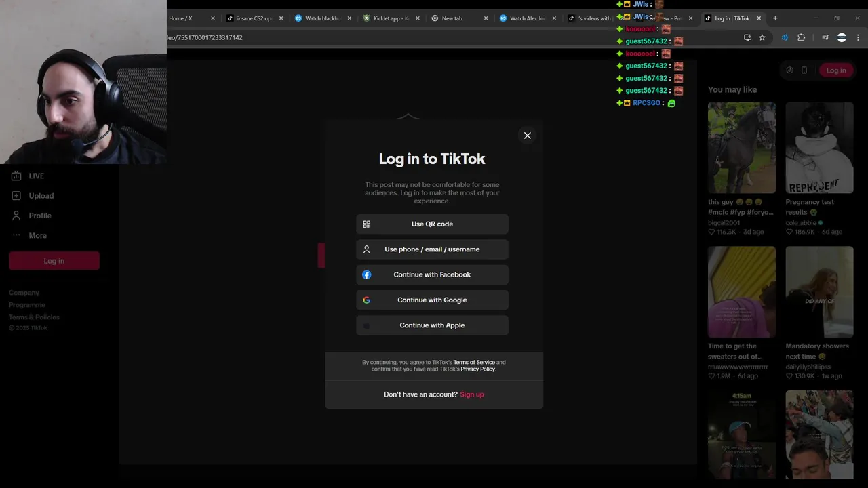Close the Home / X tab
The image size is (868, 488).
pos(212,18)
